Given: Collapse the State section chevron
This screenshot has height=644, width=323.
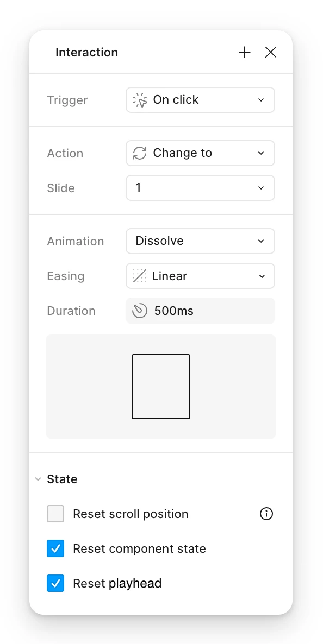Looking at the screenshot, I should tap(38, 479).
